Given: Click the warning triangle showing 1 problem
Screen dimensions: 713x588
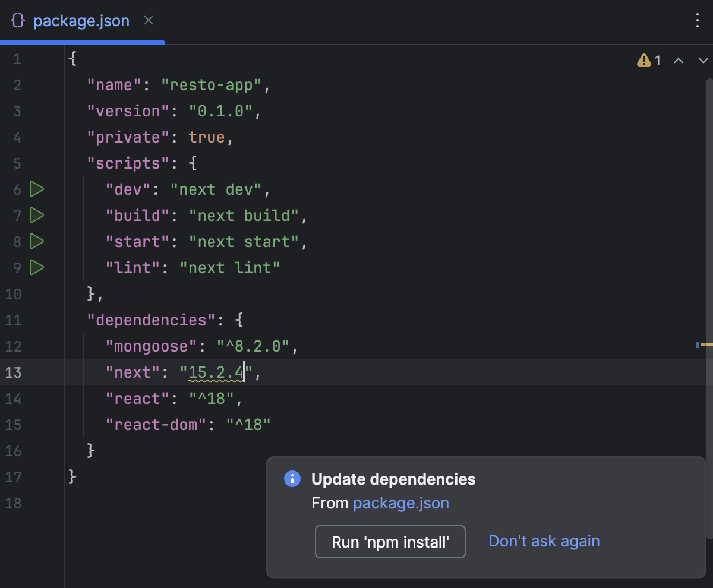Looking at the screenshot, I should (x=645, y=60).
